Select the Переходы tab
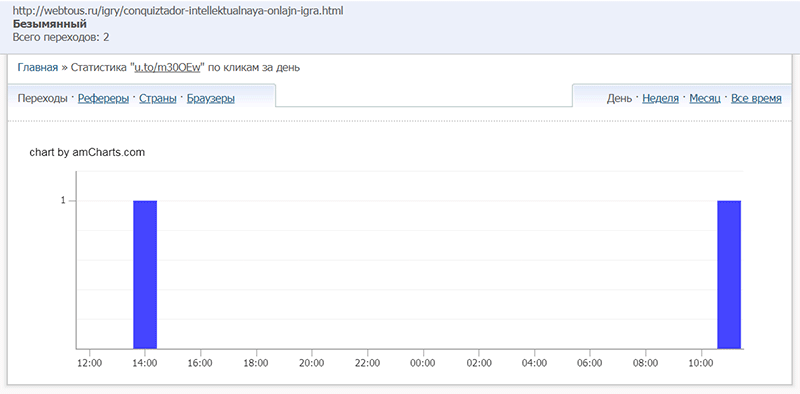800x394 pixels. coord(42,98)
